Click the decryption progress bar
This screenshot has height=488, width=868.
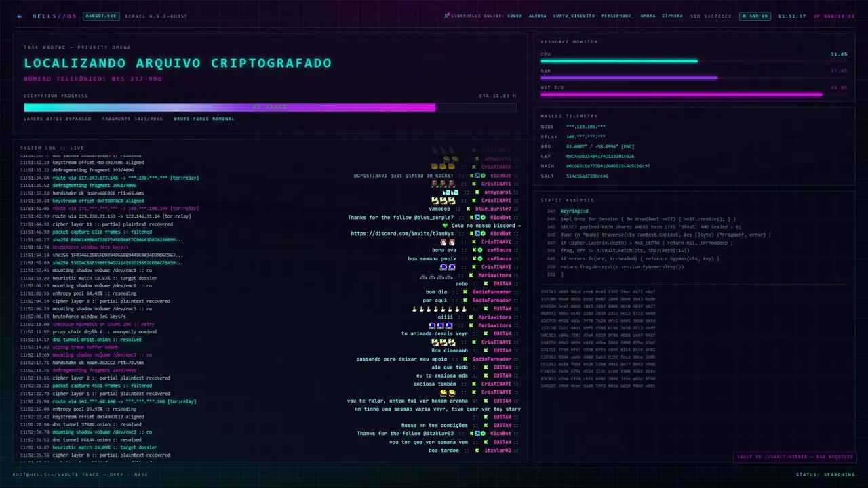coord(270,107)
